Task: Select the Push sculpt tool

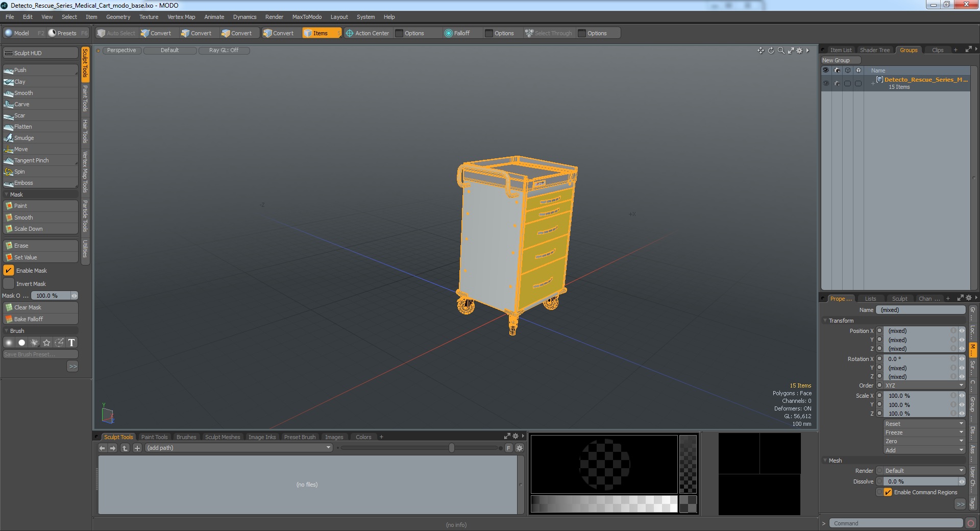Action: (40, 70)
